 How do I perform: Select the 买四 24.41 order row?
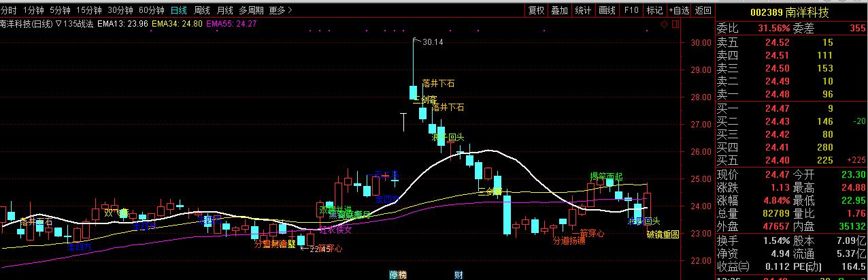coord(792,147)
